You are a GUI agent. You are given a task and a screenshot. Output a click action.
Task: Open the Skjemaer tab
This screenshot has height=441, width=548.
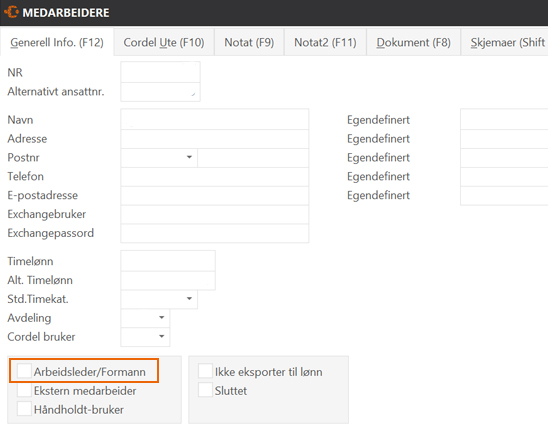(x=505, y=42)
